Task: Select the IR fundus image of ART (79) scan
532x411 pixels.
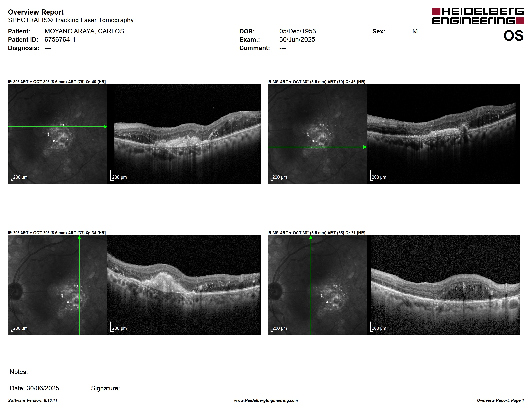Action: click(57, 134)
